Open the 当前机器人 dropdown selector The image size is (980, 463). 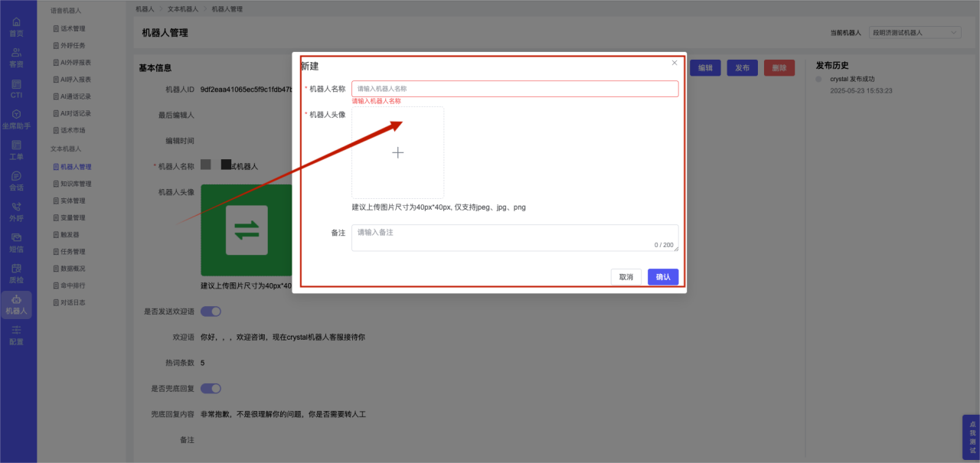tap(915, 33)
